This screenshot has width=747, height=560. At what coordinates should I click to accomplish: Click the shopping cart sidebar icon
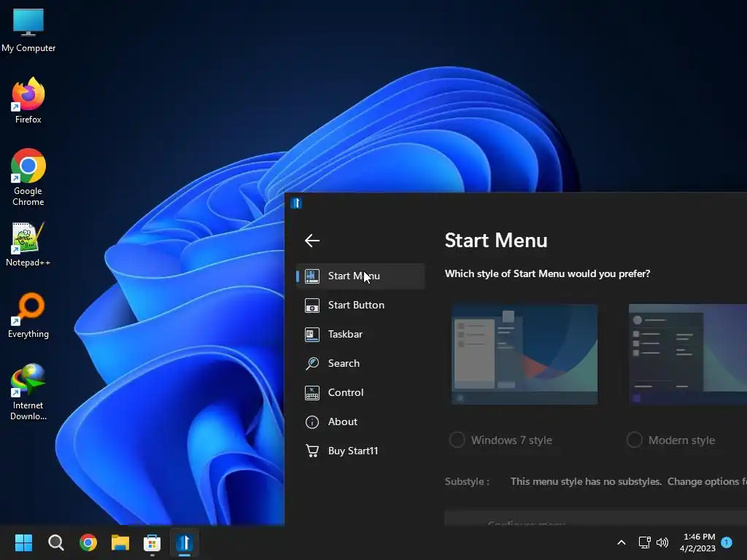pyautogui.click(x=312, y=451)
